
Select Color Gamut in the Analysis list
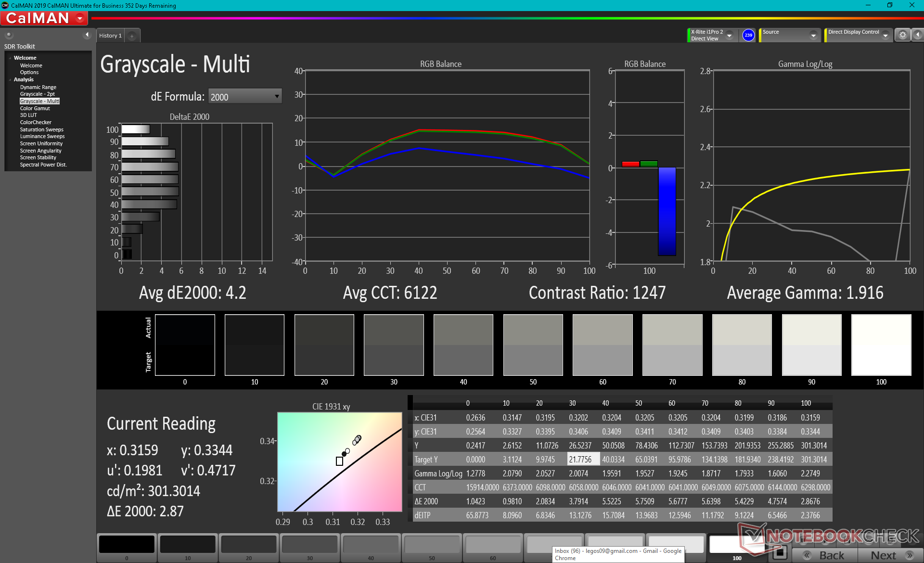35,108
